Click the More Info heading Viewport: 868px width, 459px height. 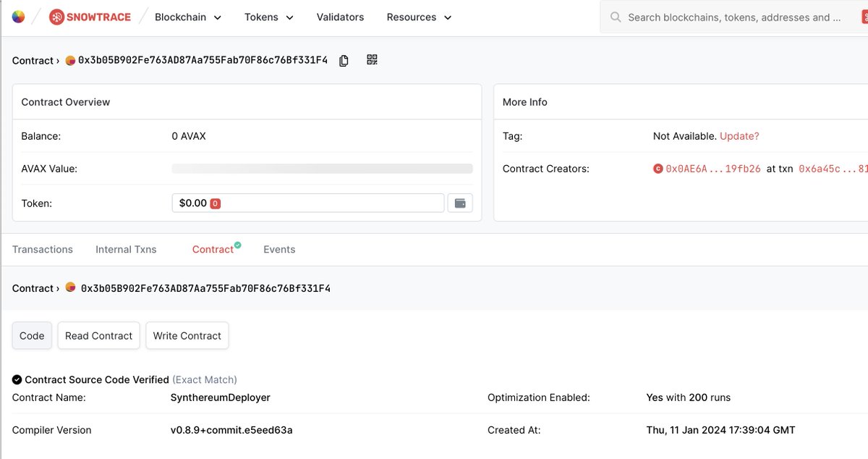pos(525,102)
